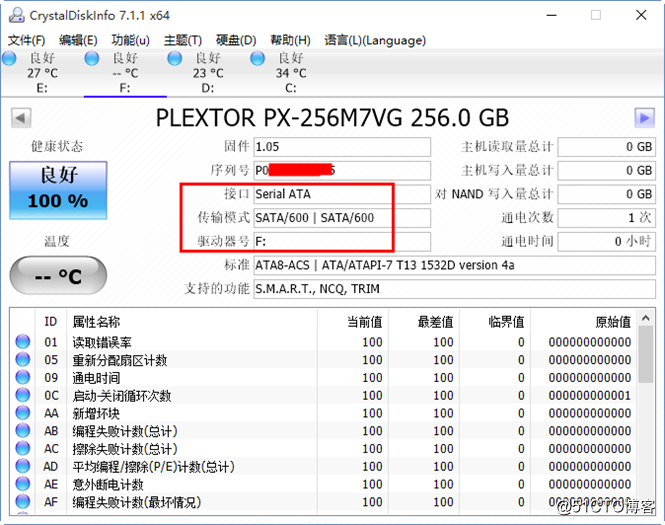Select the F: drive tab
The width and height of the screenshot is (665, 525).
click(x=125, y=73)
